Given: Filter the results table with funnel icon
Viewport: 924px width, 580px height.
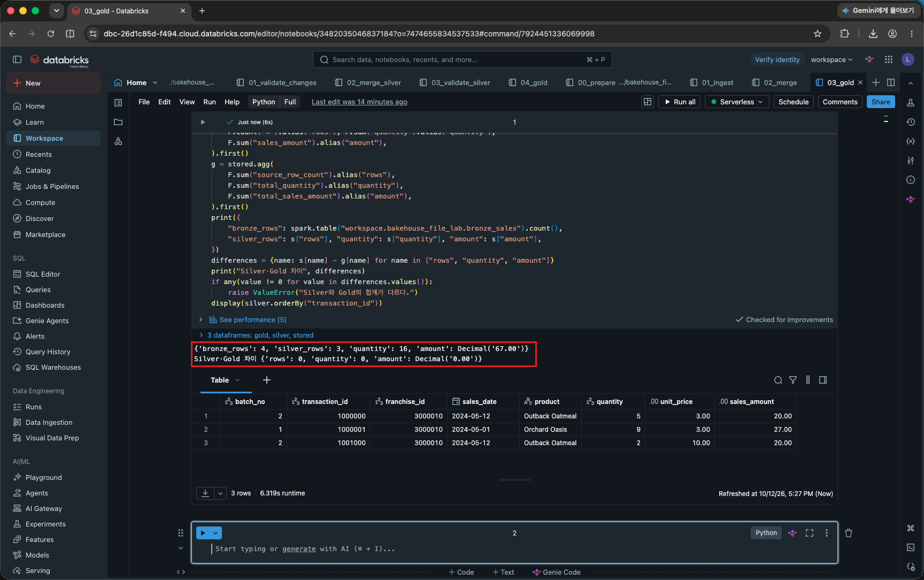Looking at the screenshot, I should (x=793, y=380).
